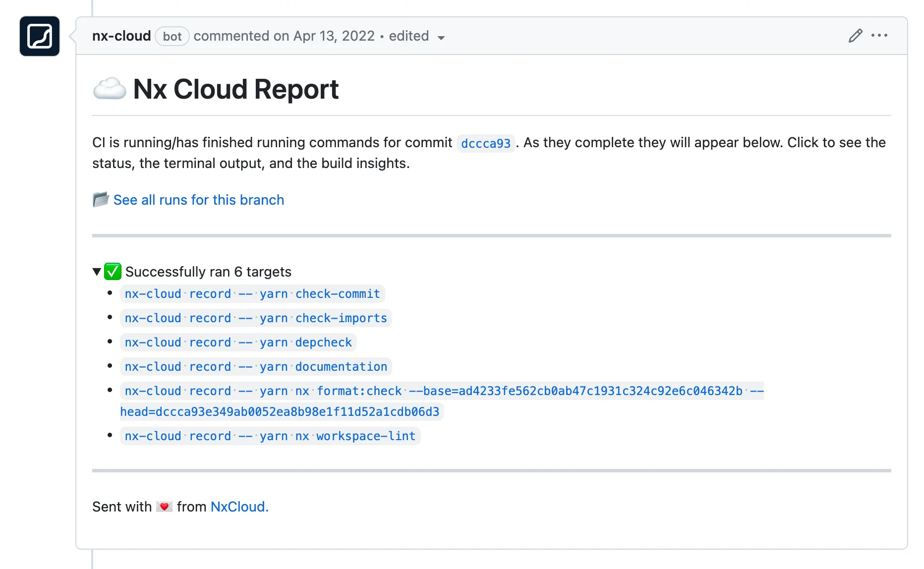Image resolution: width=924 pixels, height=569 pixels.
Task: Open the comment edit pencil icon
Action: (x=855, y=35)
